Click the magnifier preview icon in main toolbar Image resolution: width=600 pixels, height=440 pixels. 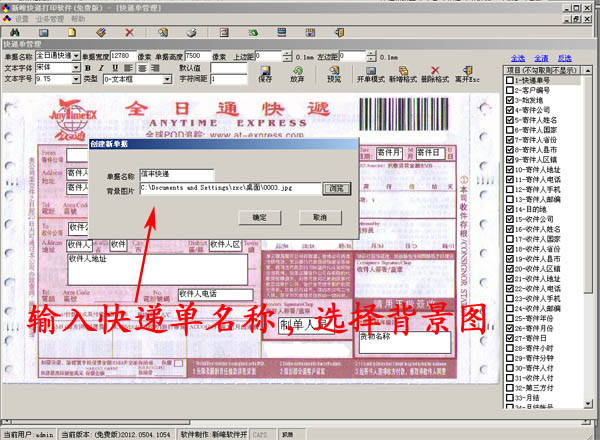coord(163,33)
